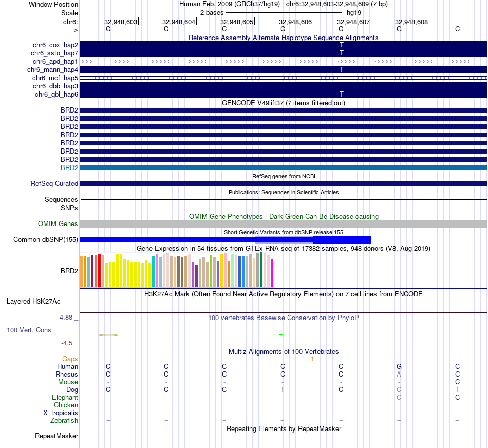The width and height of the screenshot is (488, 448).
Task: Open the GENCODE V49lift37 track title
Action: click(284, 103)
